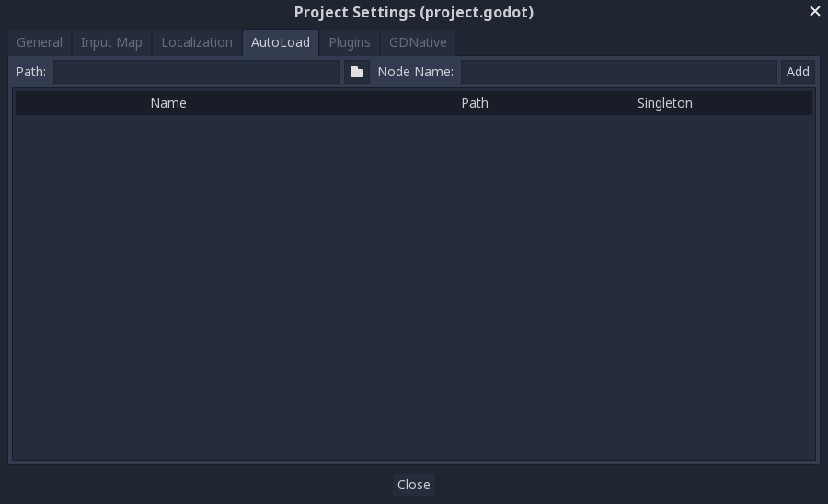Open the file browser folder icon
Viewport: 828px width, 504px height.
(x=357, y=72)
